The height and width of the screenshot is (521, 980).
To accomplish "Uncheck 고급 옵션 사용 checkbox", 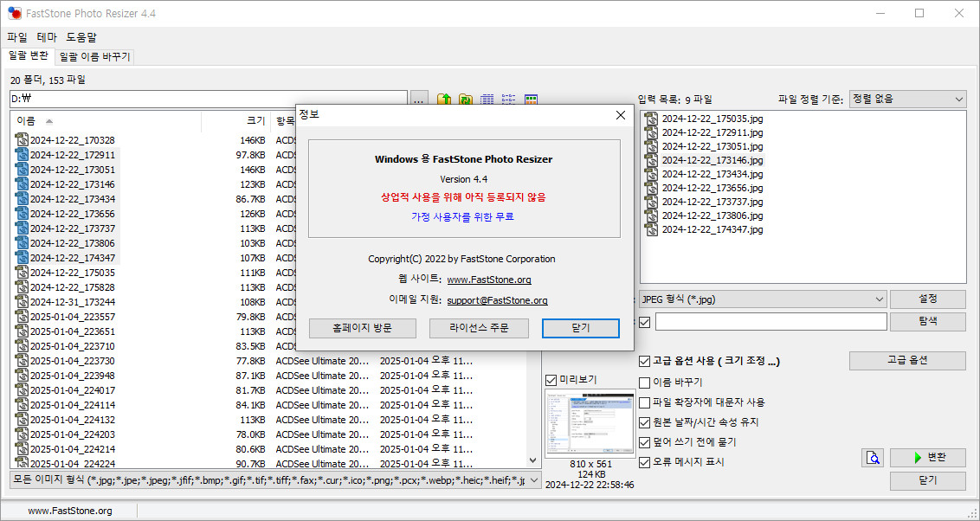I will (x=644, y=361).
